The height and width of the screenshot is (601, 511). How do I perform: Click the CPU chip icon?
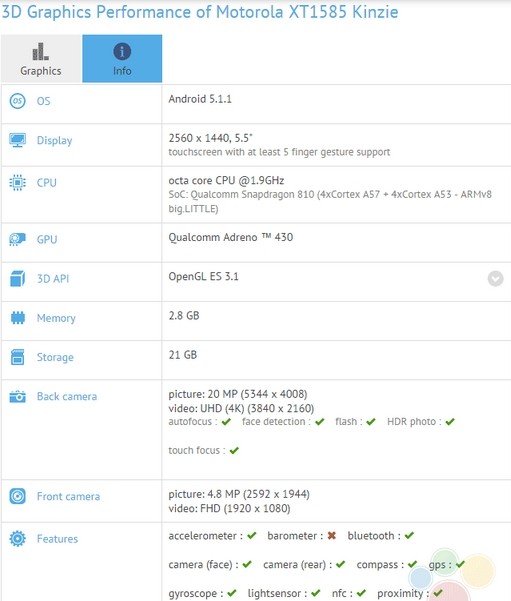(x=18, y=182)
